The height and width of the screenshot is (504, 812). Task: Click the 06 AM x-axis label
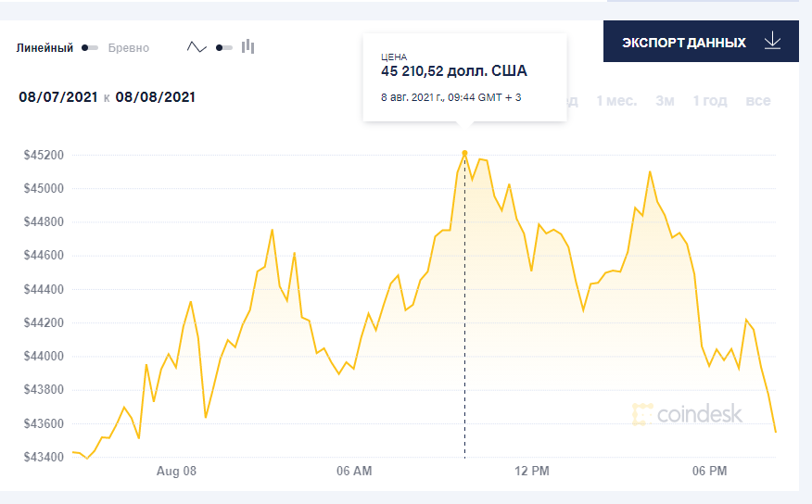354,472
